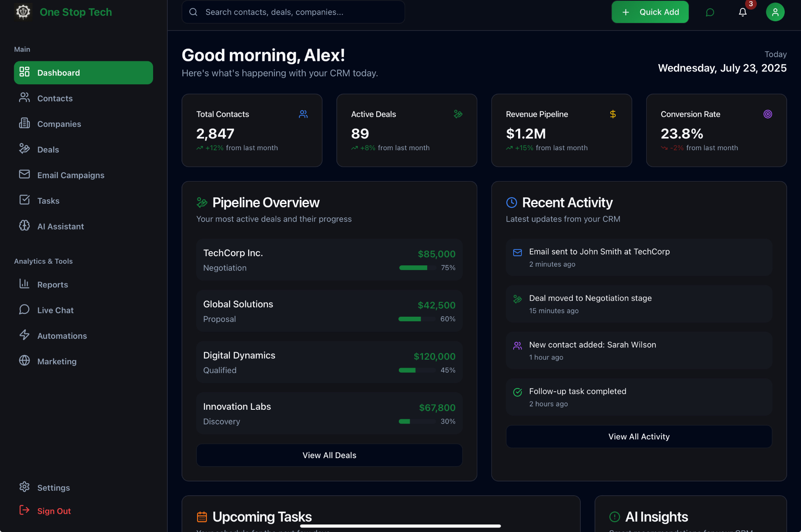Click Digital Dynamics 45% progress bar

tap(417, 371)
